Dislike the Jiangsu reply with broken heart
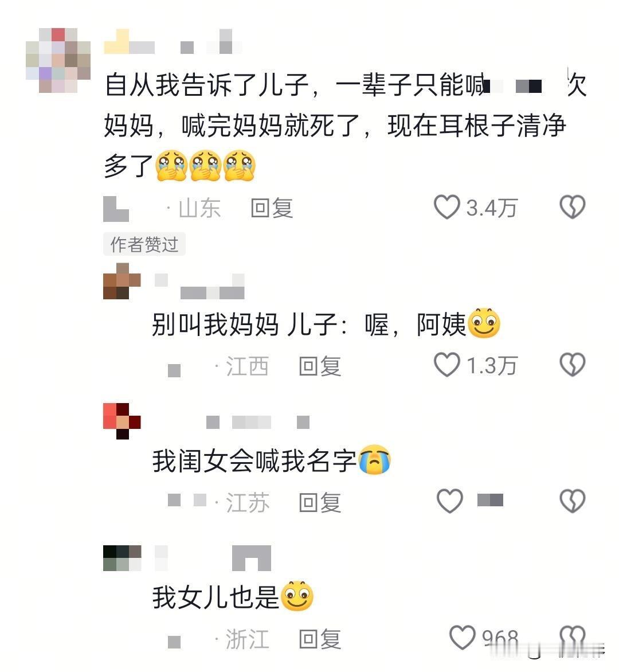This screenshot has width=619, height=672. pyautogui.click(x=573, y=501)
